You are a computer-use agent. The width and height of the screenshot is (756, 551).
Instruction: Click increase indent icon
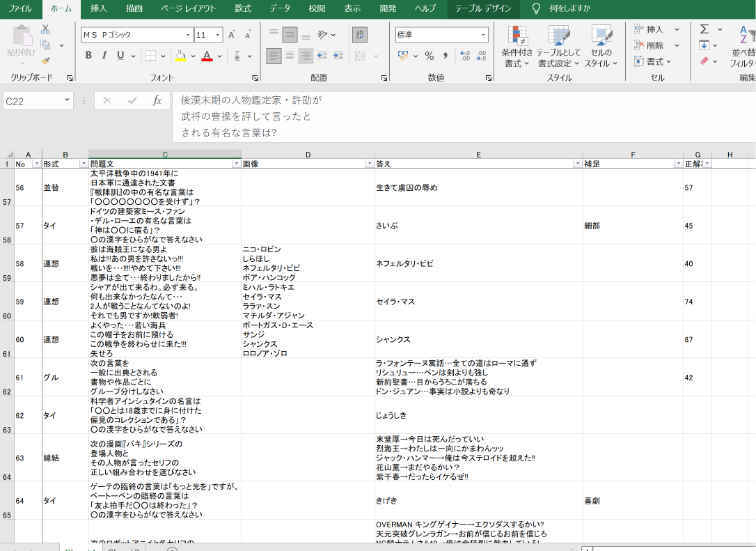click(338, 56)
